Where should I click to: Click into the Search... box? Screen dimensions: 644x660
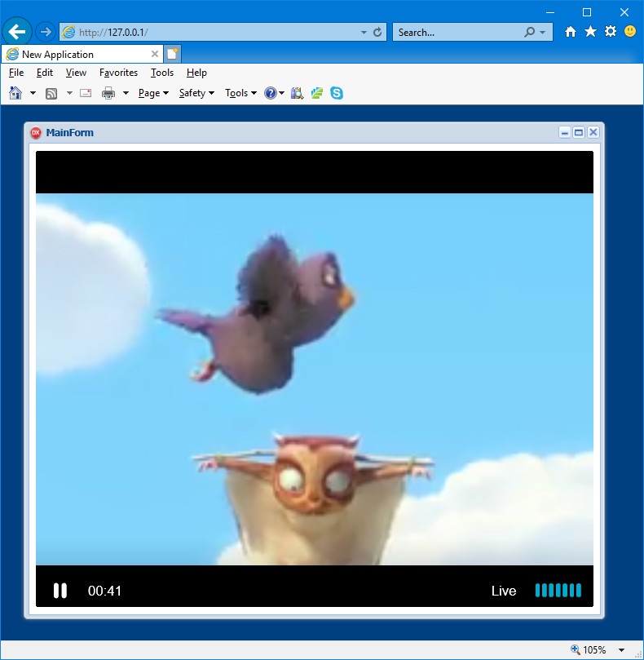pyautogui.click(x=458, y=33)
